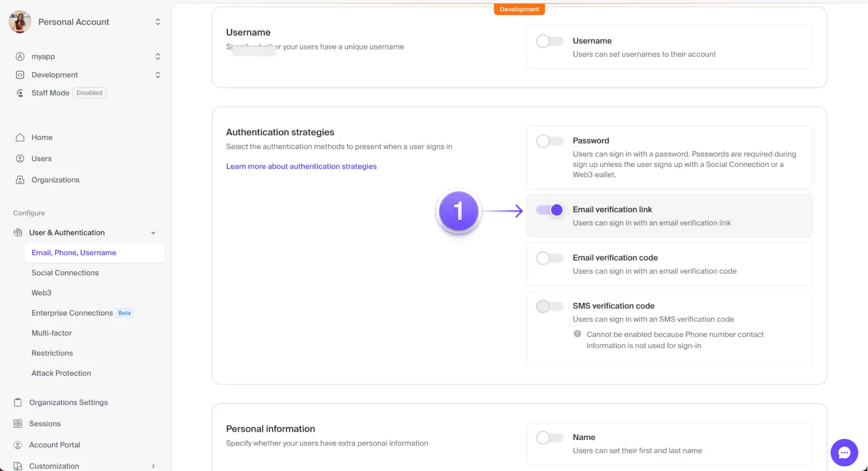
Task: Collapse the User & Authentication section
Action: (x=153, y=233)
